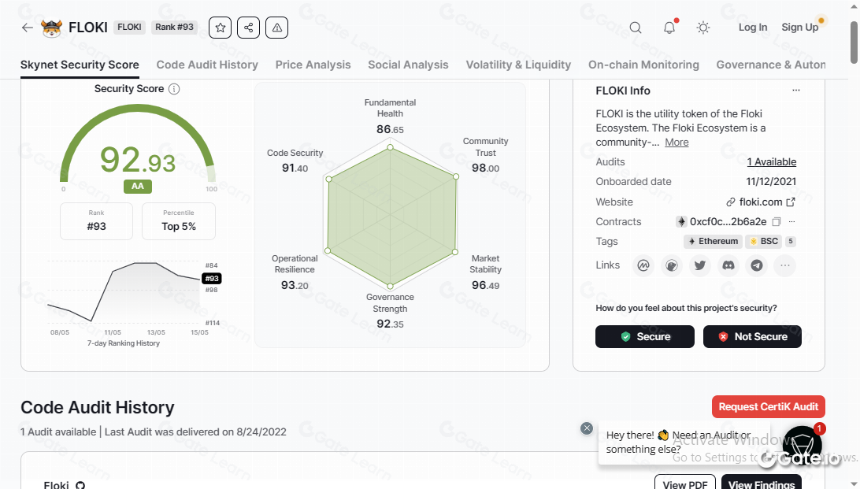The width and height of the screenshot is (860, 489).
Task: Click contract address 0xcf0c...2b6a2e
Action: click(x=728, y=221)
